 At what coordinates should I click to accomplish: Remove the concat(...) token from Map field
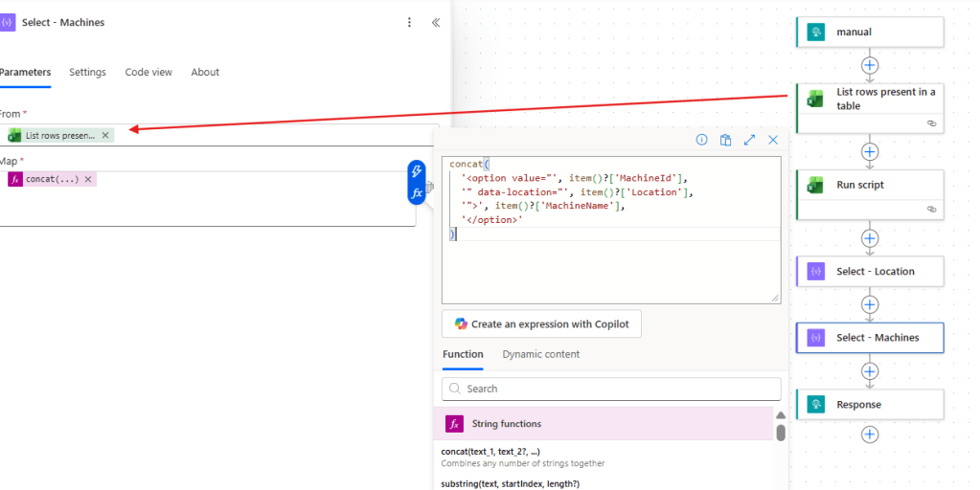click(x=88, y=179)
